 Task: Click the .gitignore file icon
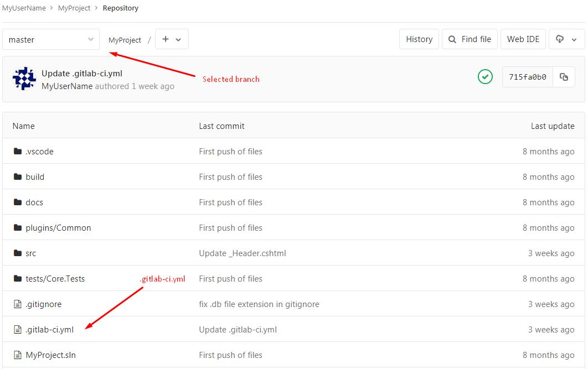point(18,304)
